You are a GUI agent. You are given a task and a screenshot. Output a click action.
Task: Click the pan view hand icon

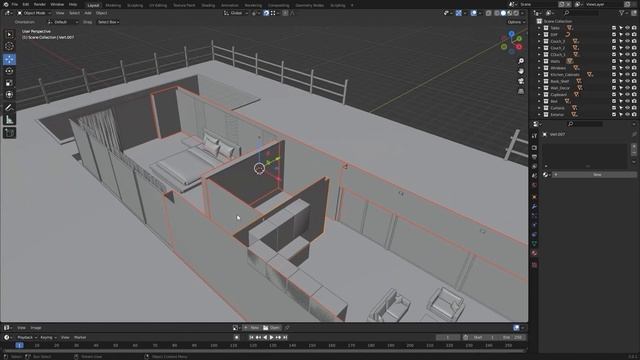[521, 71]
